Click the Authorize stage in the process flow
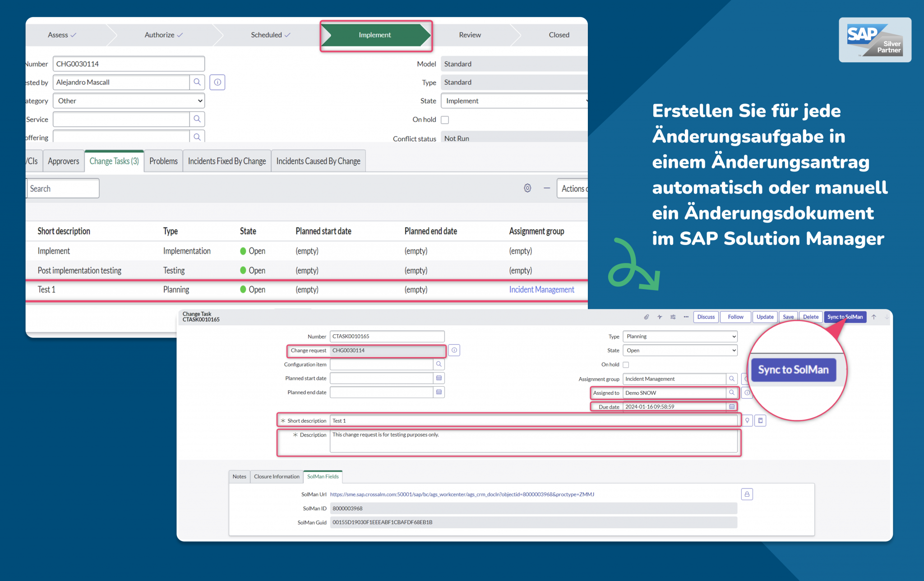 point(163,35)
